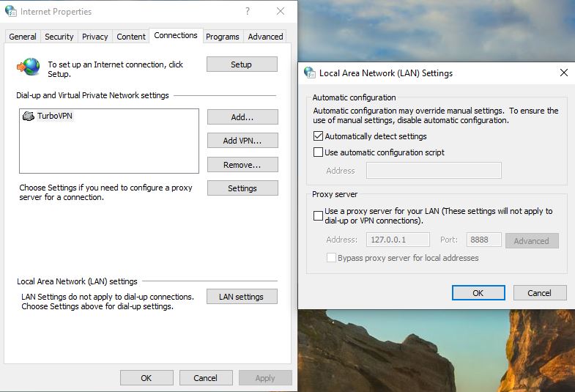
Task: Click the Port field showing 8888
Action: (x=483, y=240)
